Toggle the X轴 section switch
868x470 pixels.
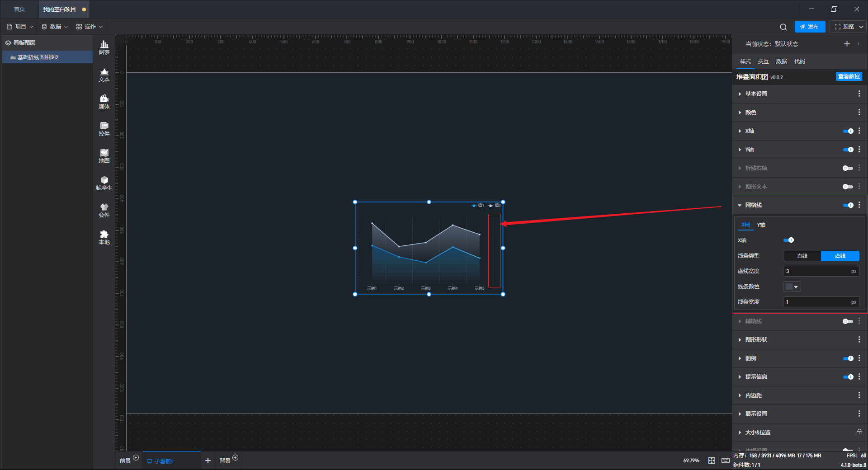click(848, 131)
